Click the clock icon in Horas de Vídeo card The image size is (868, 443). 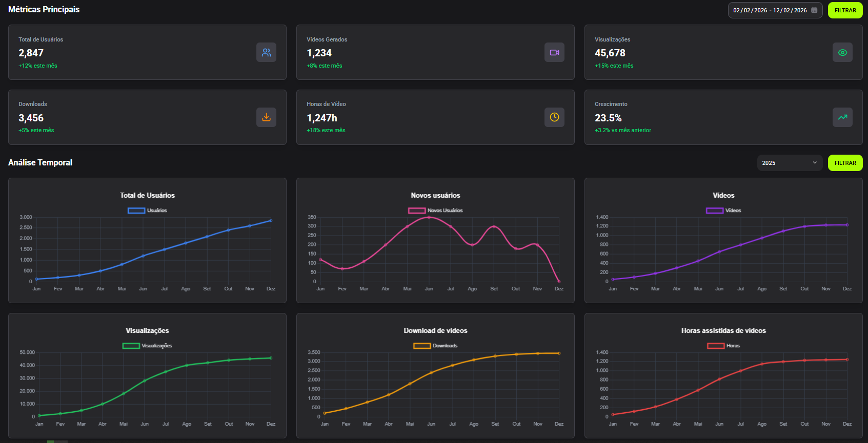[554, 117]
